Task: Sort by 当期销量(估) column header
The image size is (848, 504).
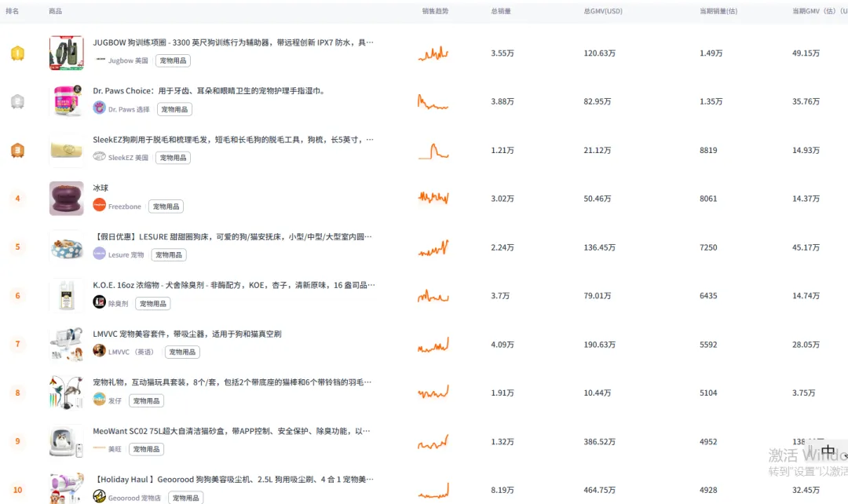Action: [x=718, y=11]
